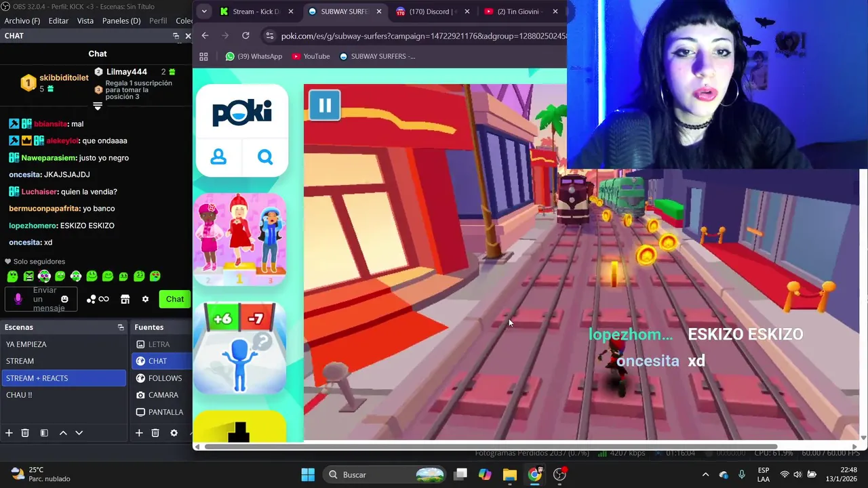Click the browser horizontal scrollbar

coord(491,447)
